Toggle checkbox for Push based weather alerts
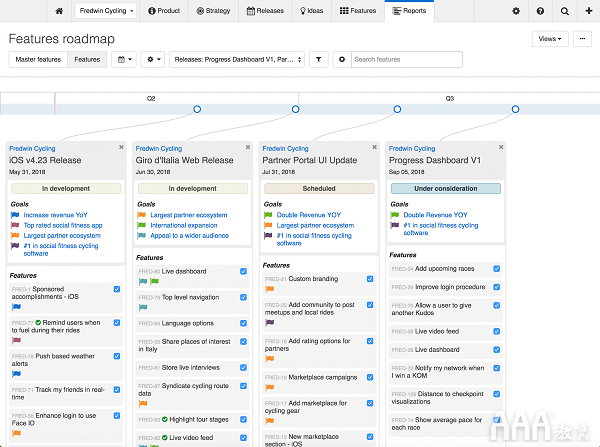This screenshot has height=447, width=600. (117, 356)
